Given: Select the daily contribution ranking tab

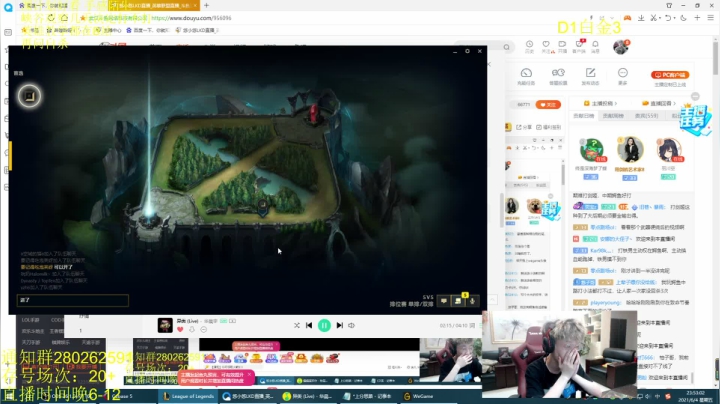Looking at the screenshot, I should (584, 116).
